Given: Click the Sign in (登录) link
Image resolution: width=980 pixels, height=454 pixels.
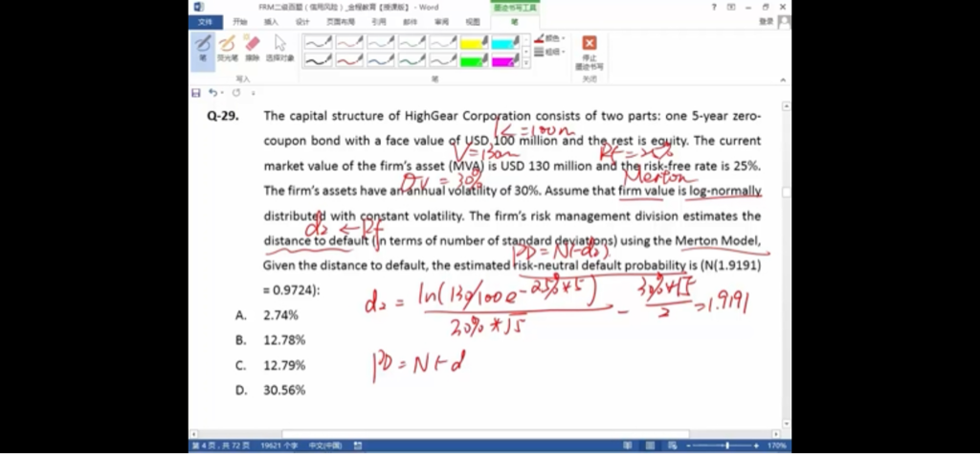Looking at the screenshot, I should point(767,21).
